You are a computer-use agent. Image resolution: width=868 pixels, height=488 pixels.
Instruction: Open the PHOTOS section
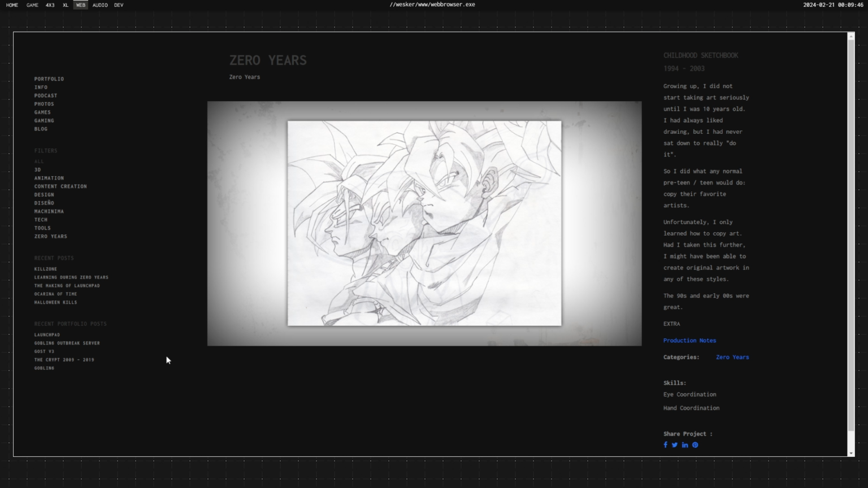[44, 104]
